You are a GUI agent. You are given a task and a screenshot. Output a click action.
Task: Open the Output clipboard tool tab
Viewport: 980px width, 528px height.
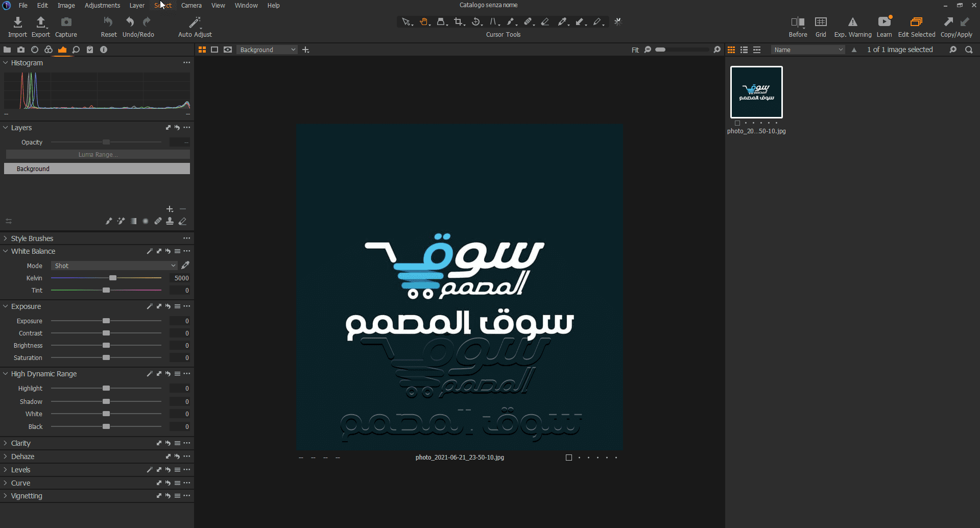tap(90, 50)
